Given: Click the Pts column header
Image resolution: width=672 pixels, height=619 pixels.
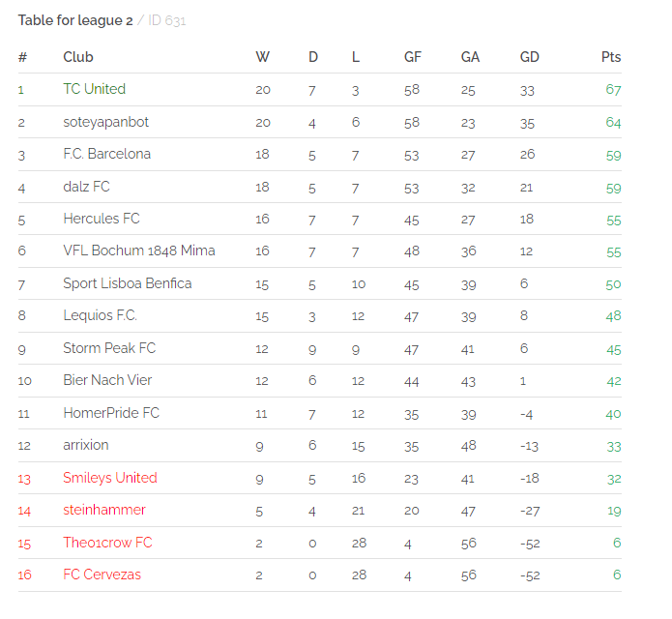Looking at the screenshot, I should [x=611, y=57].
